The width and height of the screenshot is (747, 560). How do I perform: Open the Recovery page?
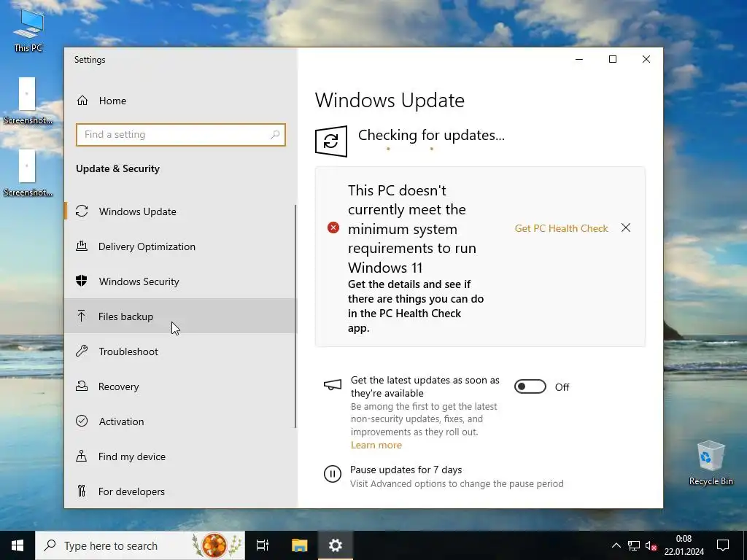[181, 386]
